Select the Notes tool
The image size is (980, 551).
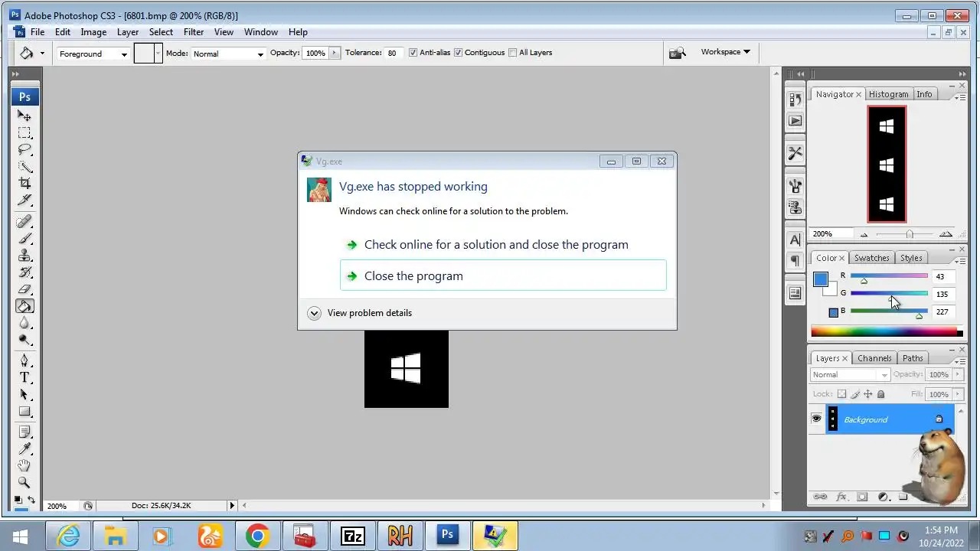[24, 432]
